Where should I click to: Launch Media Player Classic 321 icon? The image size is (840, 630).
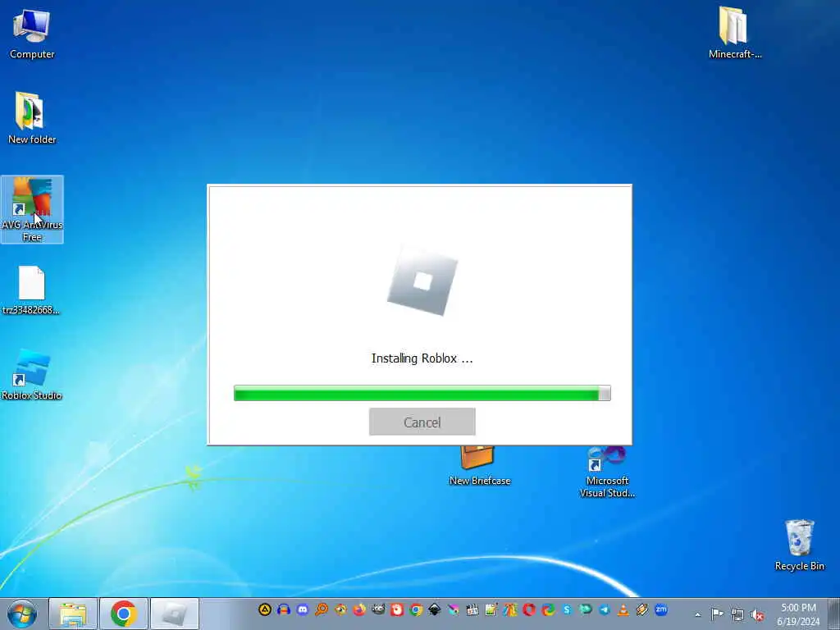click(x=472, y=609)
